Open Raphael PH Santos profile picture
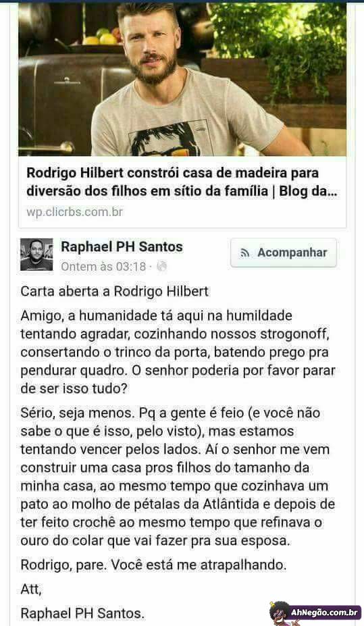 36,255
